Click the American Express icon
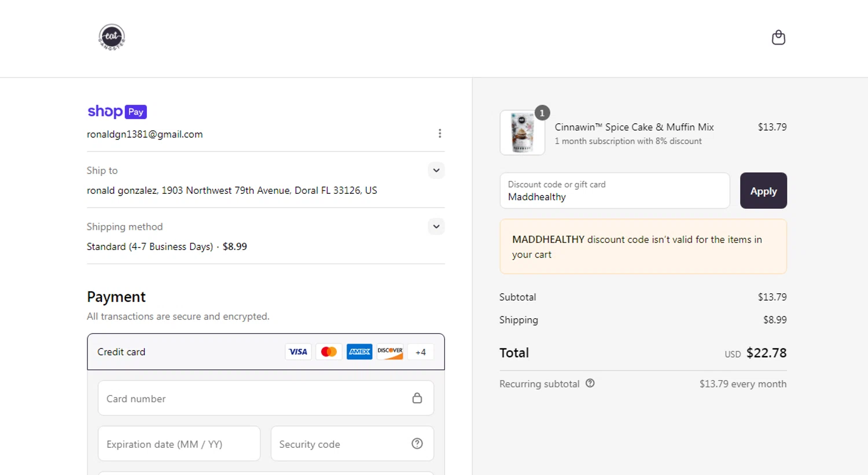 click(359, 352)
